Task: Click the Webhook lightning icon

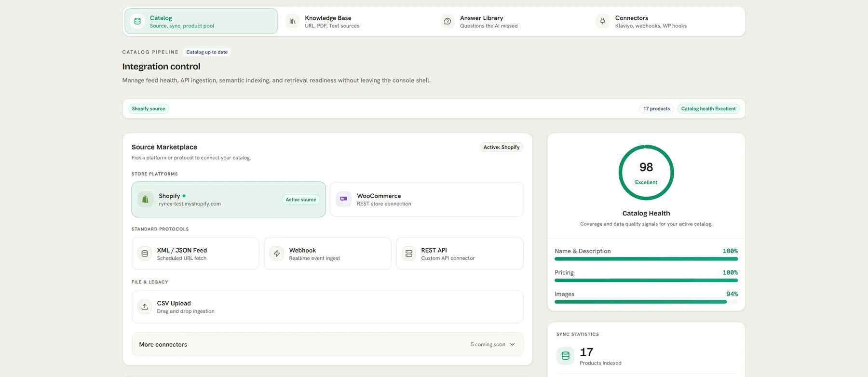Action: pyautogui.click(x=277, y=254)
